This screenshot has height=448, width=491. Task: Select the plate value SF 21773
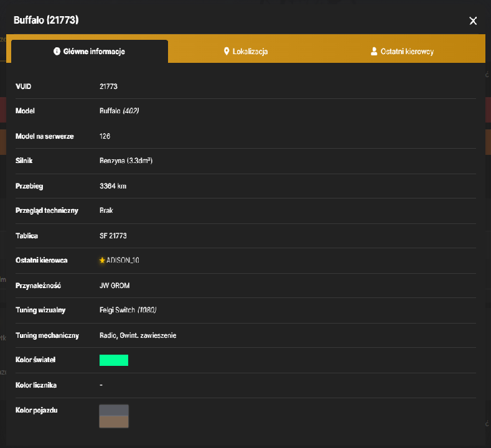(x=113, y=236)
